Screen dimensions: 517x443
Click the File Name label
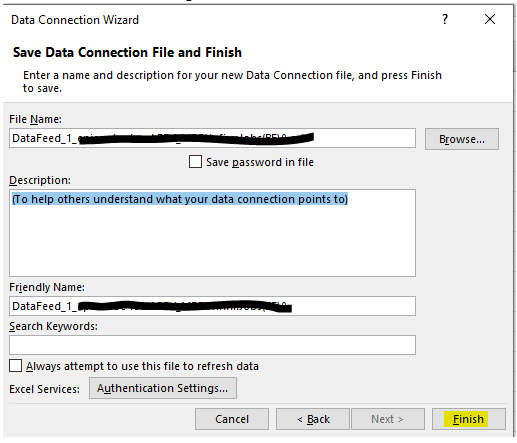pyautogui.click(x=35, y=119)
